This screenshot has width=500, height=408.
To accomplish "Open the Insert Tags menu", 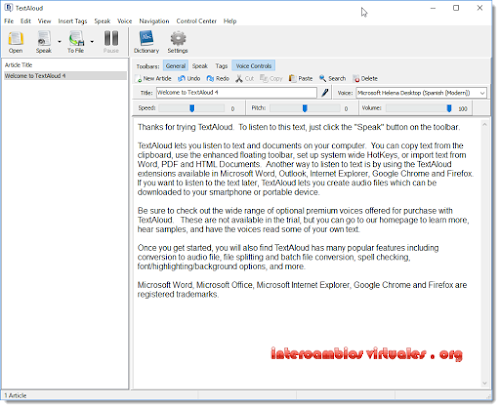I will (x=72, y=21).
